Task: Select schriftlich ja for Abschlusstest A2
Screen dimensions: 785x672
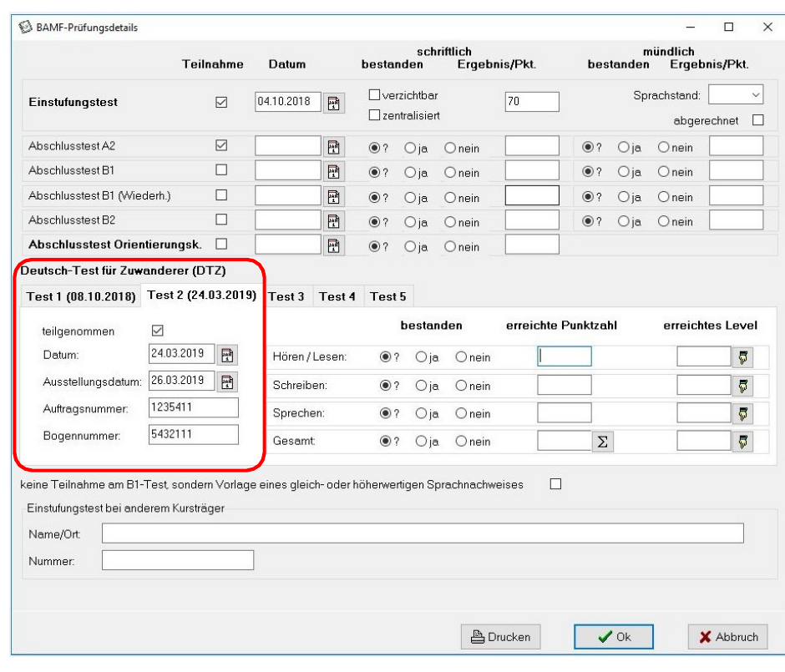Action: pyautogui.click(x=410, y=148)
